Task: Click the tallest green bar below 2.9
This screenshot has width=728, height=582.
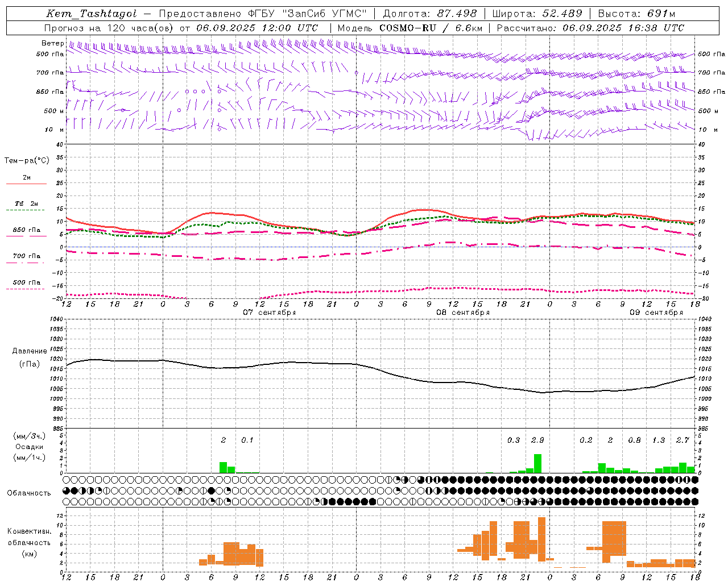Action: 537,463
